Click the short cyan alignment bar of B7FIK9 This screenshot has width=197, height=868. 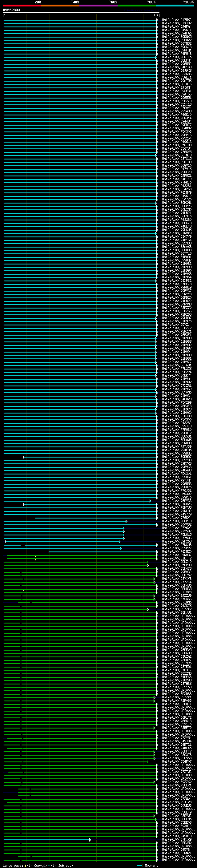(47, 840)
